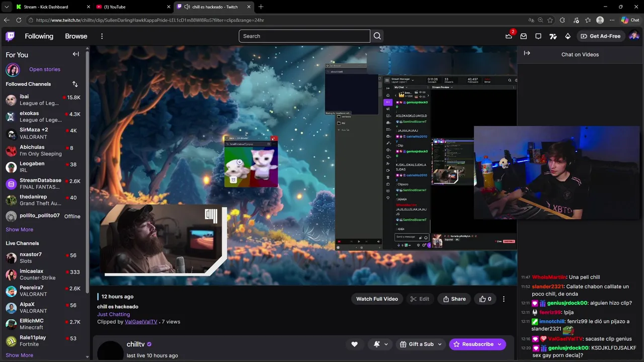Share the clip
This screenshot has height=362, width=644.
coord(454,299)
